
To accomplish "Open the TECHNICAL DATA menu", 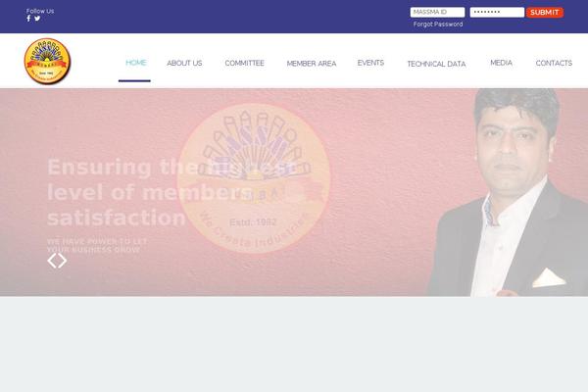I will coord(436,64).
